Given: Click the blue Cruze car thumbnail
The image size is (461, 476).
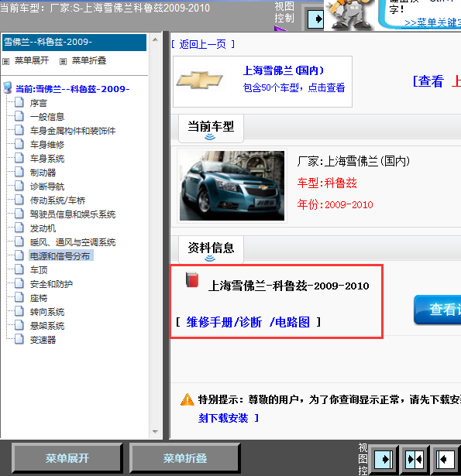Looking at the screenshot, I should click(232, 186).
